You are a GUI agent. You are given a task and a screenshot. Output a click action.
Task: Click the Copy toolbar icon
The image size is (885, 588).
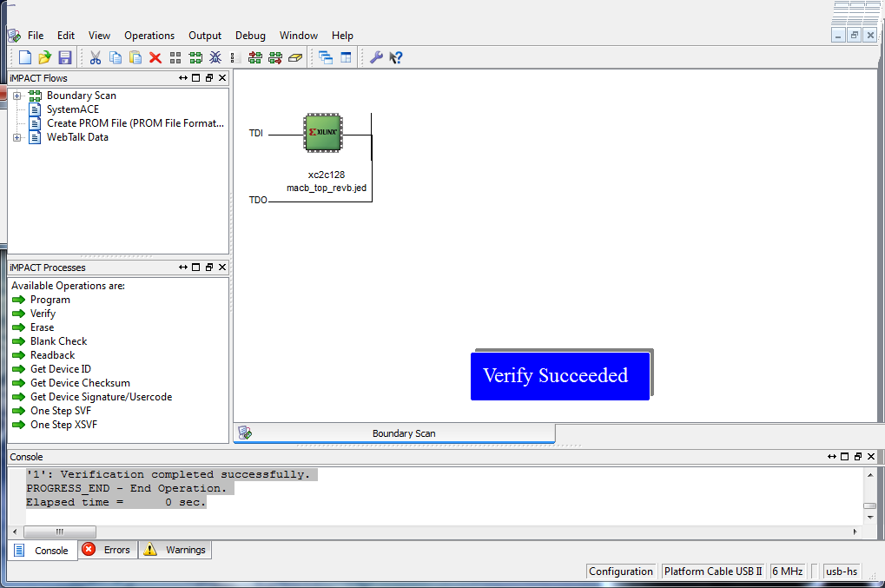pyautogui.click(x=116, y=57)
